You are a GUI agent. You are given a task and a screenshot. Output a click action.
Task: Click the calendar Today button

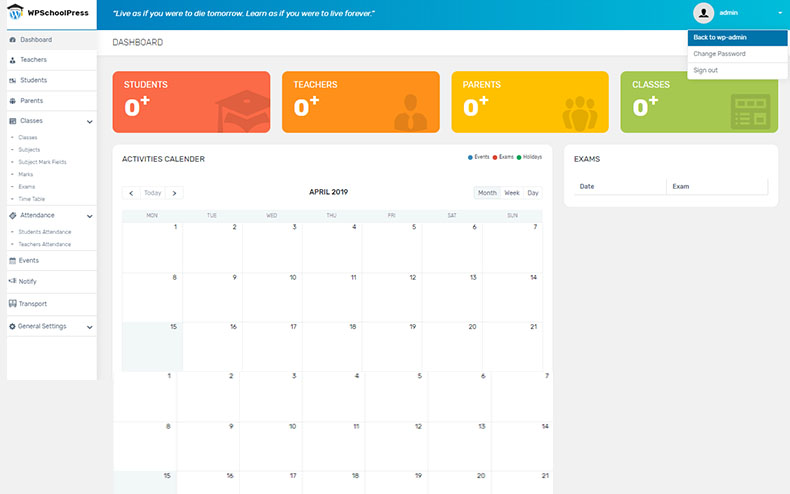(x=152, y=193)
